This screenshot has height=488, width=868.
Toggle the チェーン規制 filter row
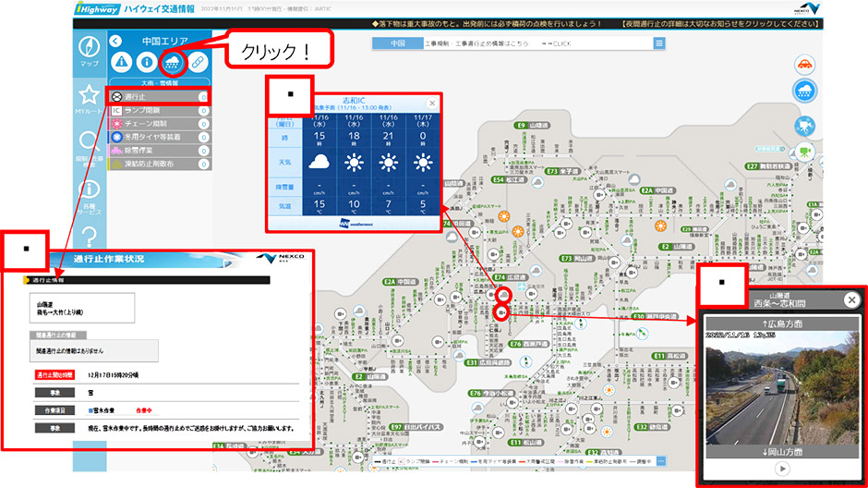click(x=158, y=123)
